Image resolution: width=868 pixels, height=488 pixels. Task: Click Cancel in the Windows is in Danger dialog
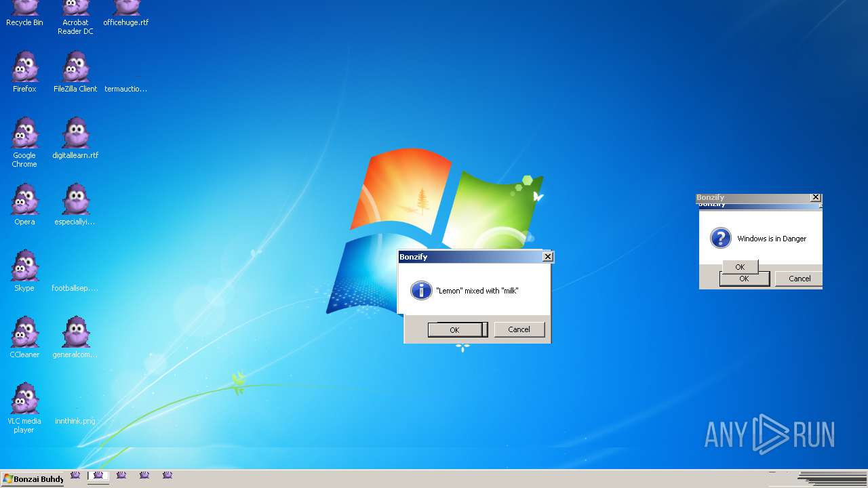pos(799,279)
